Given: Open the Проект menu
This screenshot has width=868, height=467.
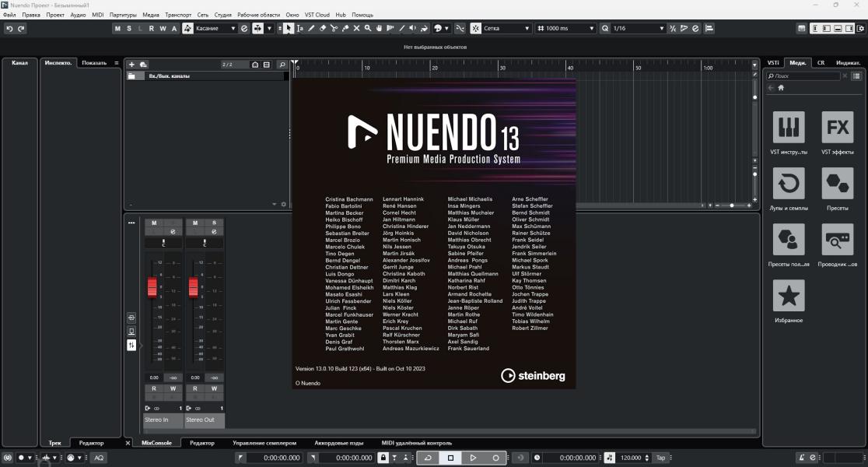Looking at the screenshot, I should [x=54, y=15].
